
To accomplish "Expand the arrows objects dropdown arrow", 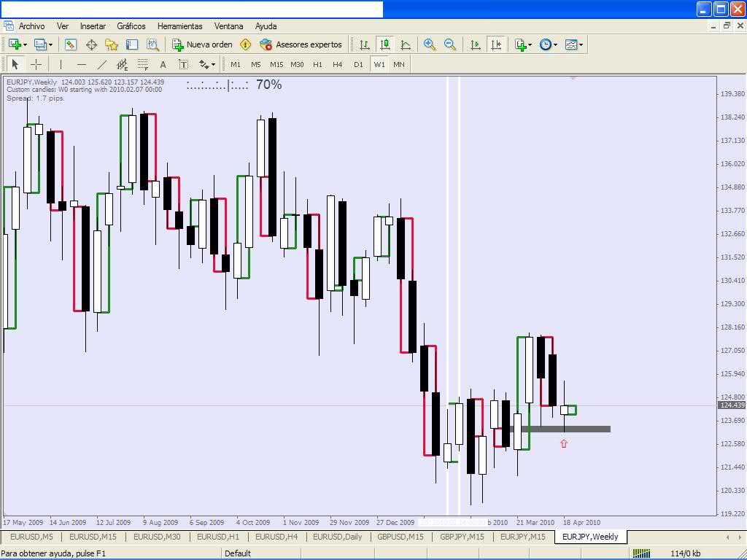I will point(213,65).
